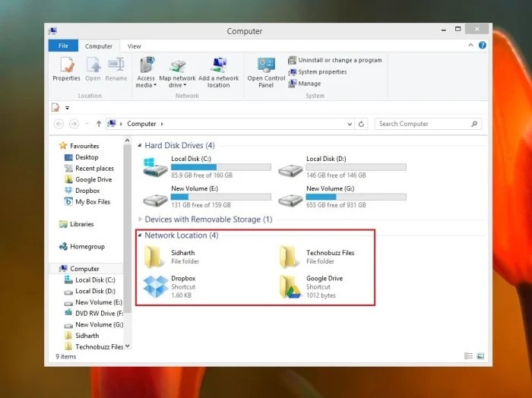Click Computer in the address breadcrumb
532x398 pixels.
coord(141,124)
